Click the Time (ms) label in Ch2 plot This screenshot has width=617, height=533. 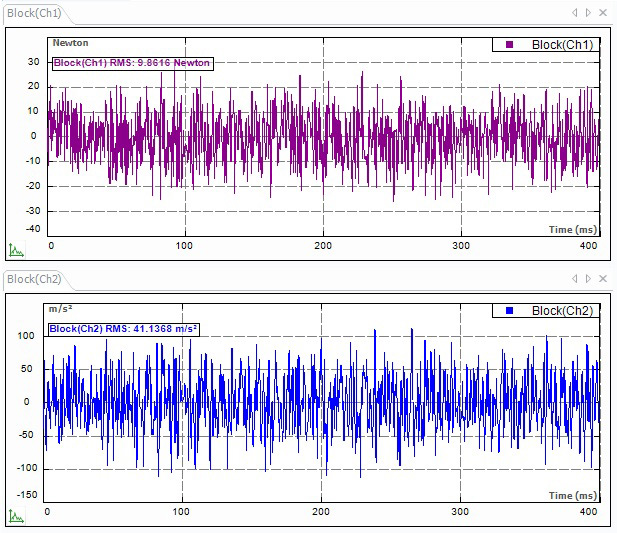[573, 495]
